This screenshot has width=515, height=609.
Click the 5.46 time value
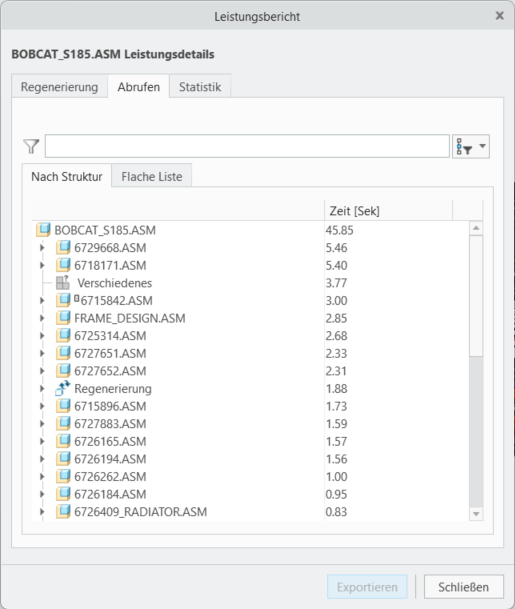(x=336, y=247)
